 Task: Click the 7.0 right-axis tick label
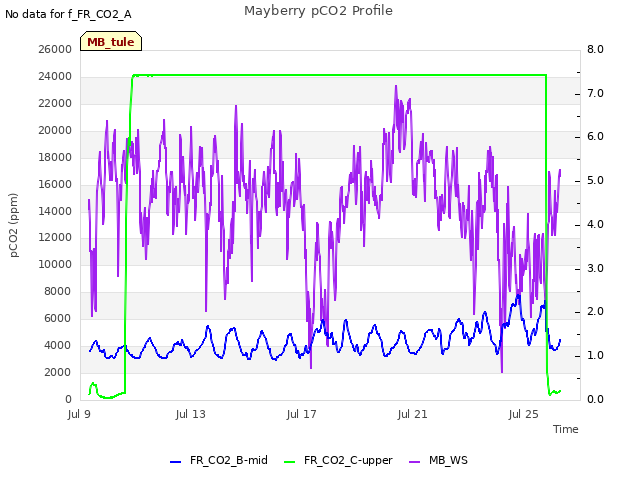[596, 93]
